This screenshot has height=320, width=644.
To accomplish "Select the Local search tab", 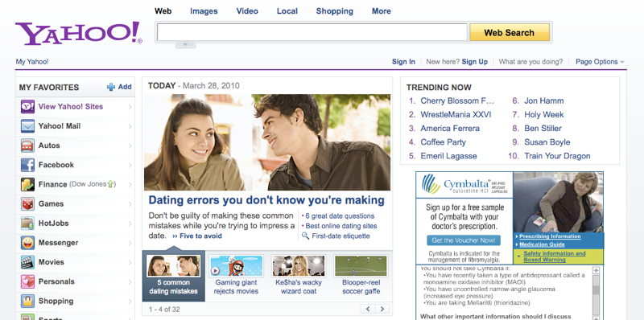I will click(x=287, y=11).
